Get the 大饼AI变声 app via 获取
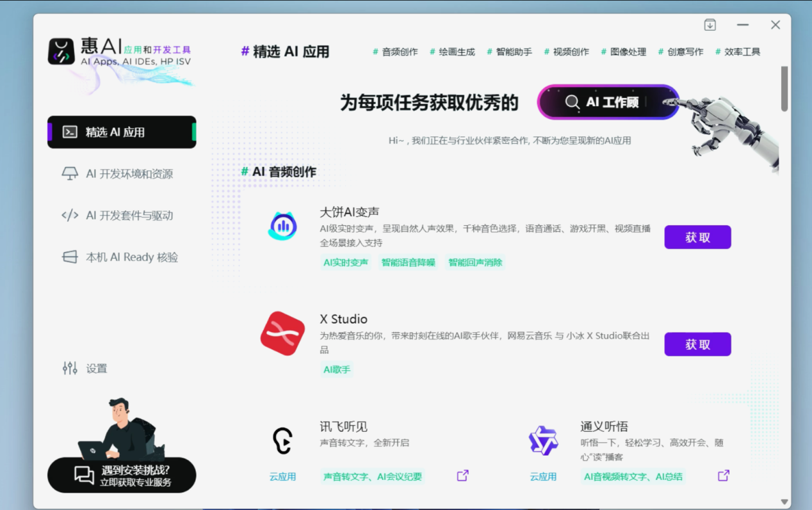This screenshot has height=510, width=812. [x=697, y=237]
